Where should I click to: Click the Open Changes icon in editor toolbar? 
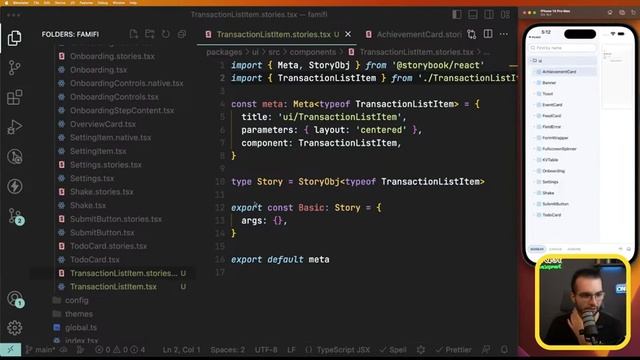(x=471, y=34)
